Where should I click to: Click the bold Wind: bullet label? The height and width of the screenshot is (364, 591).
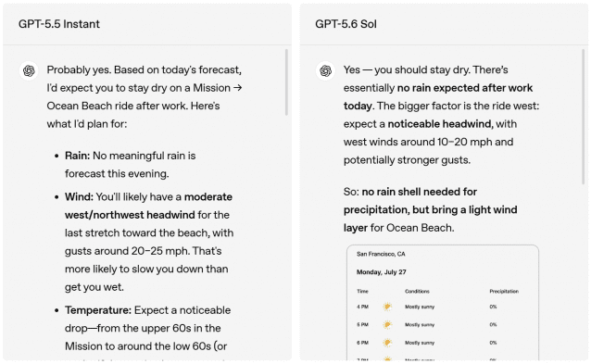[79, 196]
